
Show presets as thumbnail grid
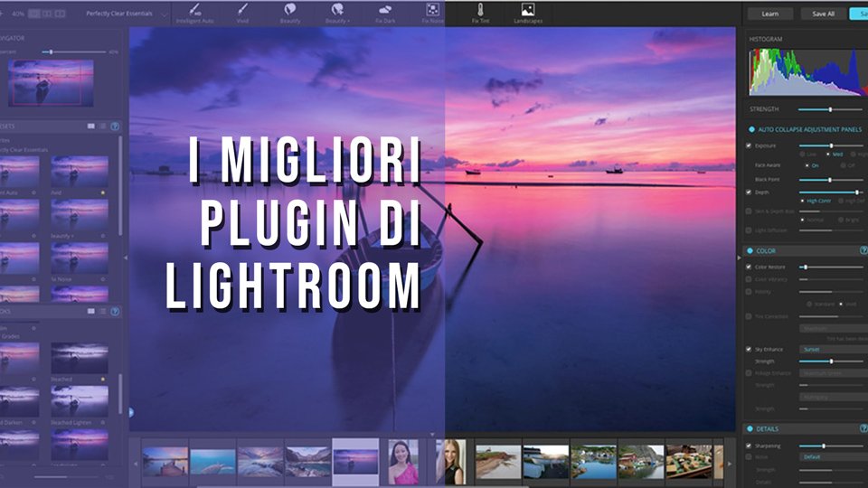click(90, 127)
